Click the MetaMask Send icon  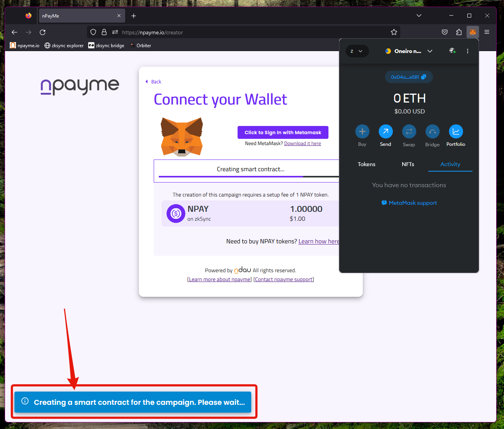point(386,131)
